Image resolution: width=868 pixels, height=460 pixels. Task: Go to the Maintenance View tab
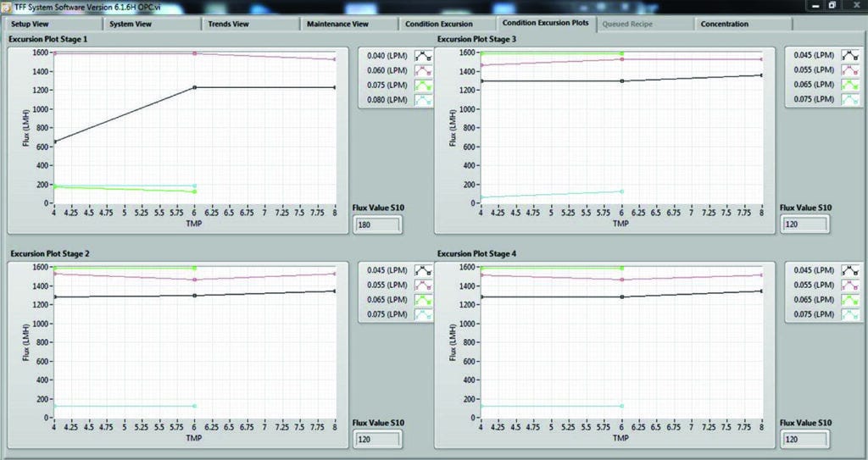tap(348, 24)
